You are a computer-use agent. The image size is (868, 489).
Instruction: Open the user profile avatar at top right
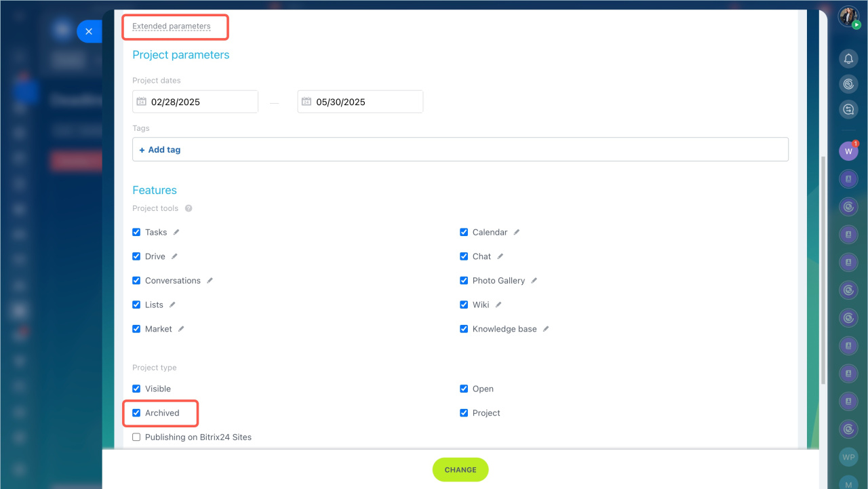(x=848, y=16)
